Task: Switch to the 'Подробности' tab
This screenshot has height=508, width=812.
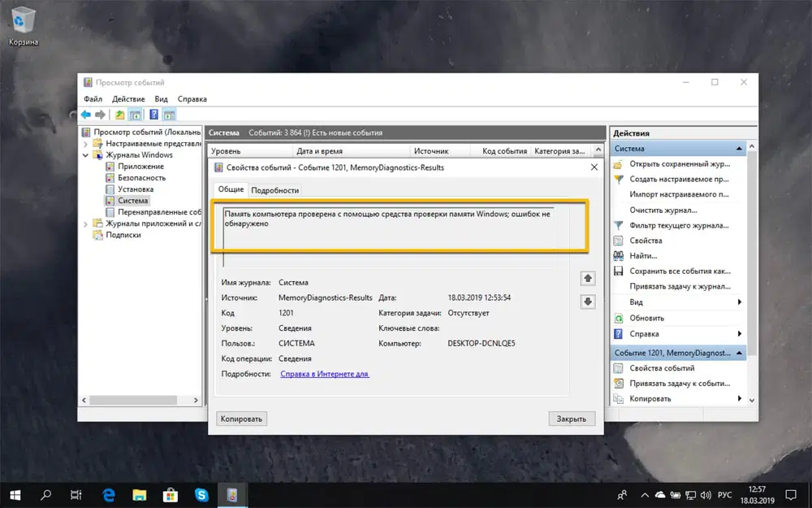Action: point(274,190)
